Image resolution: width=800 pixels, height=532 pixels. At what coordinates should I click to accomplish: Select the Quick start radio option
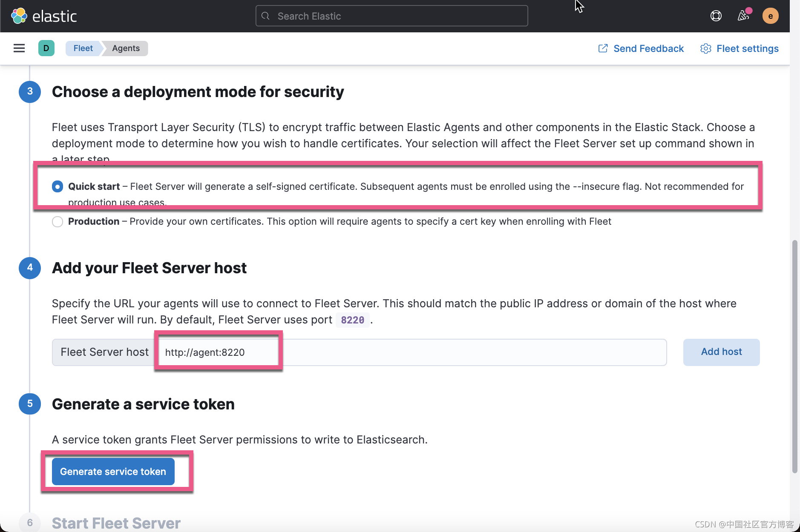point(58,186)
